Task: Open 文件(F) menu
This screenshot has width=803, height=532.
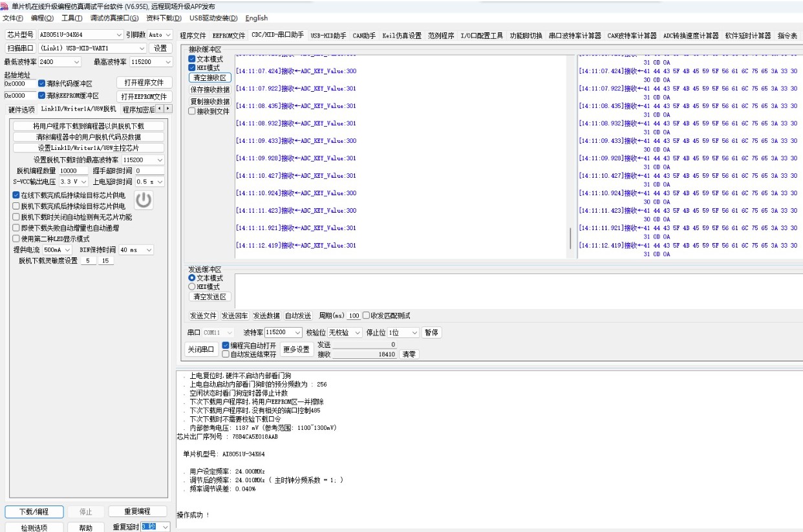Action: click(x=13, y=18)
